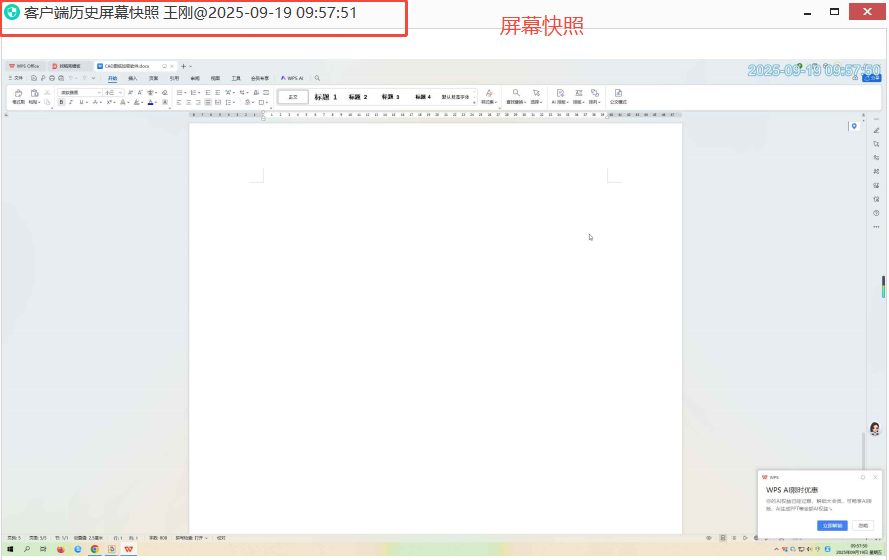Screen dimensions: 889x560
Task: Click the search magnifier beside WPS AI
Action: pos(318,78)
